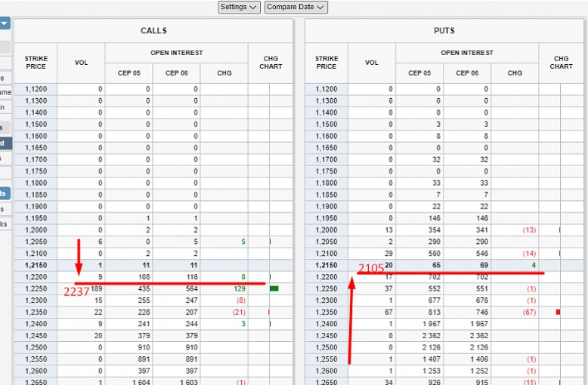
Task: Sort Calls by STRIKE PRICE header
Action: (36, 63)
